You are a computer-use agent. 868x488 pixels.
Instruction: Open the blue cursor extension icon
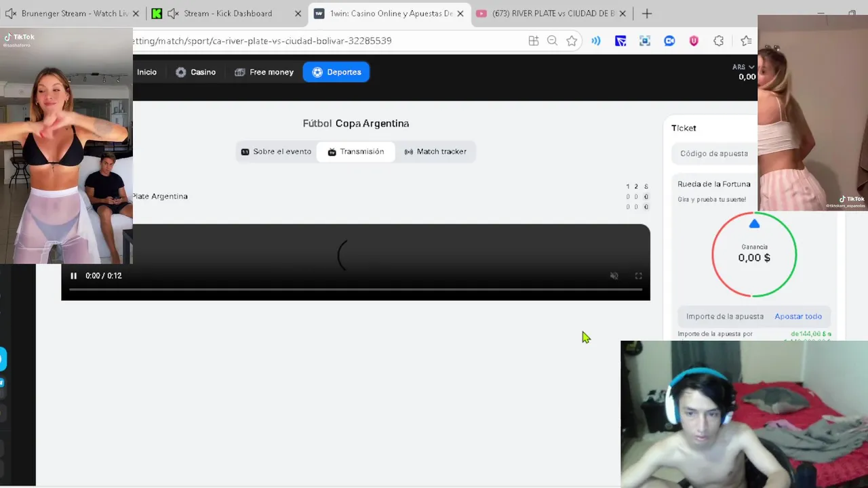pos(620,41)
